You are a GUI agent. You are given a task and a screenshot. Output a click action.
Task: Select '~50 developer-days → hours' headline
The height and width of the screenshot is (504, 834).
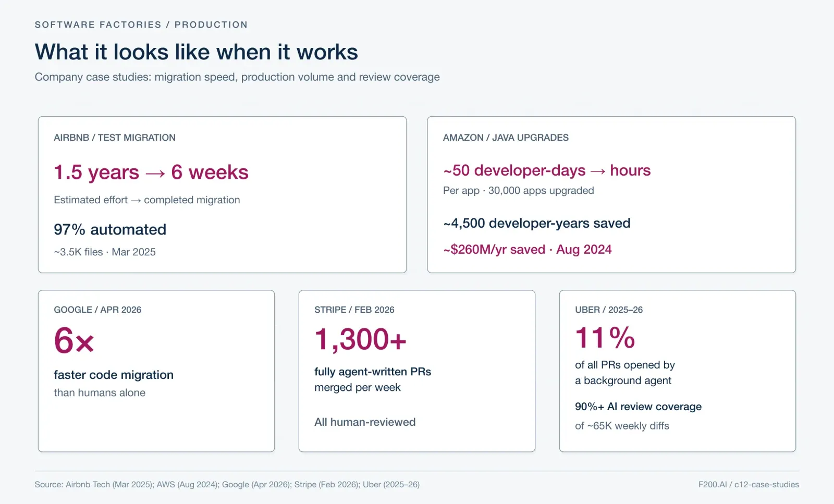point(547,170)
